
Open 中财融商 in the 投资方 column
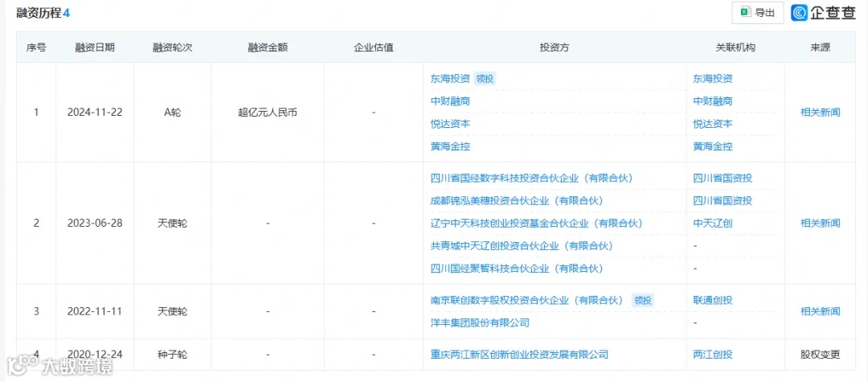[450, 101]
